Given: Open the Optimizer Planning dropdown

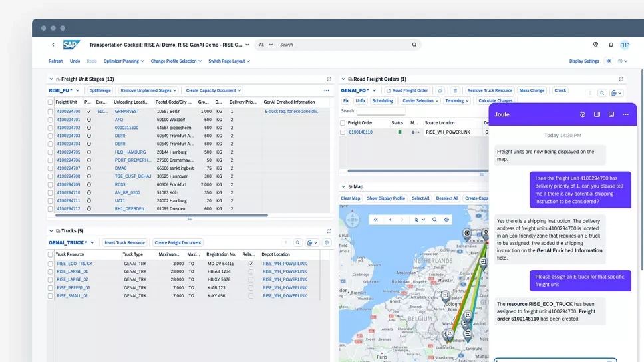Looking at the screenshot, I should [x=124, y=61].
